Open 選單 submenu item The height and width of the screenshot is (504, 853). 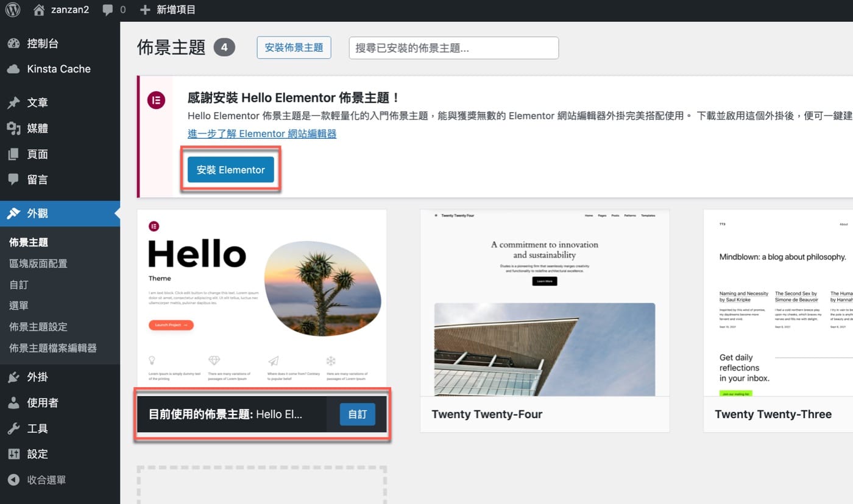tap(19, 306)
